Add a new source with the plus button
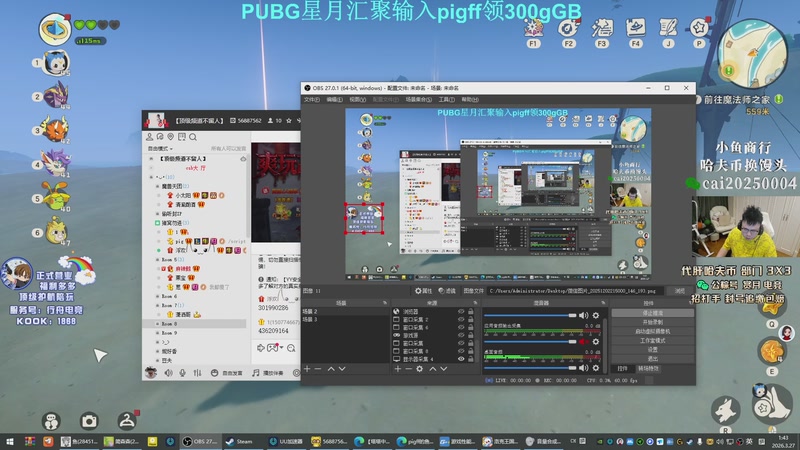 pos(398,368)
